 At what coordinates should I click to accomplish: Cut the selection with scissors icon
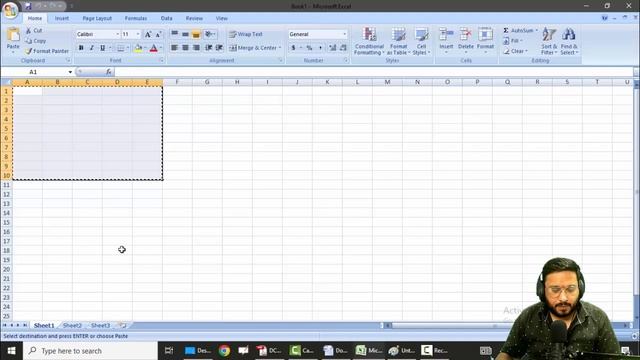pyautogui.click(x=34, y=31)
